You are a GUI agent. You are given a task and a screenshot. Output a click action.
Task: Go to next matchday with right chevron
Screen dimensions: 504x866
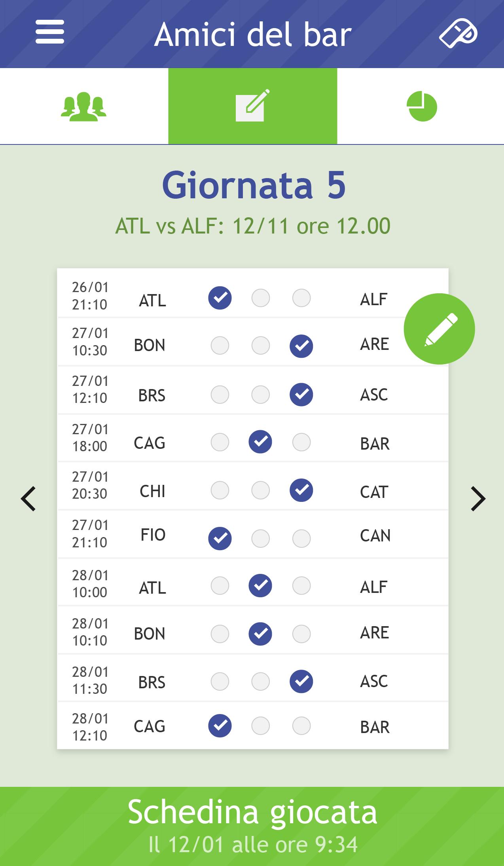(478, 499)
